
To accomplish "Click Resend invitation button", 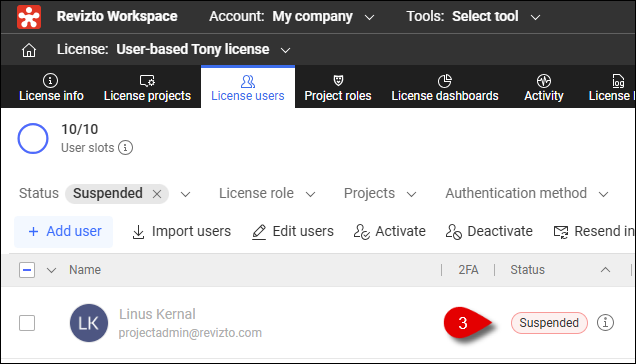I will [x=593, y=231].
